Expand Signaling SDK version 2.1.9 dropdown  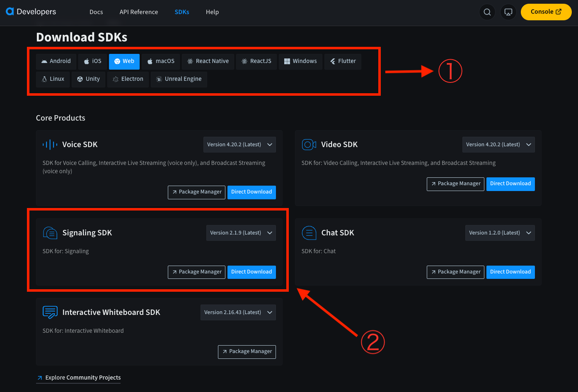[x=241, y=233]
